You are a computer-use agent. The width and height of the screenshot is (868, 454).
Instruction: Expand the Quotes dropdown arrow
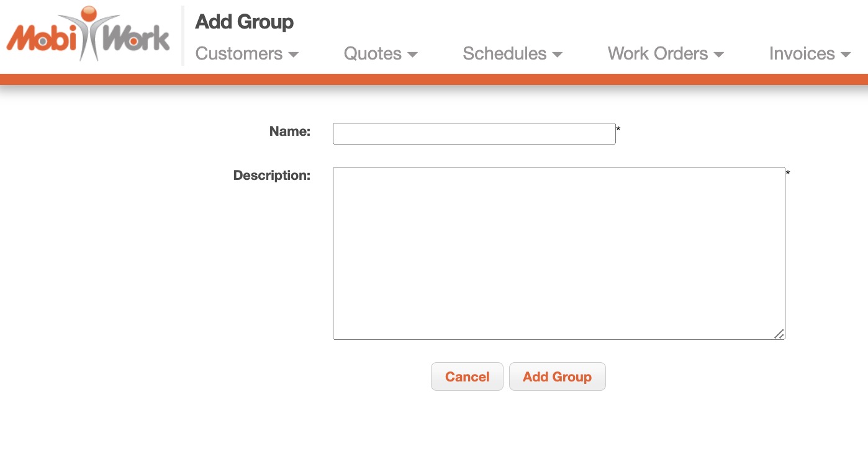pos(413,55)
